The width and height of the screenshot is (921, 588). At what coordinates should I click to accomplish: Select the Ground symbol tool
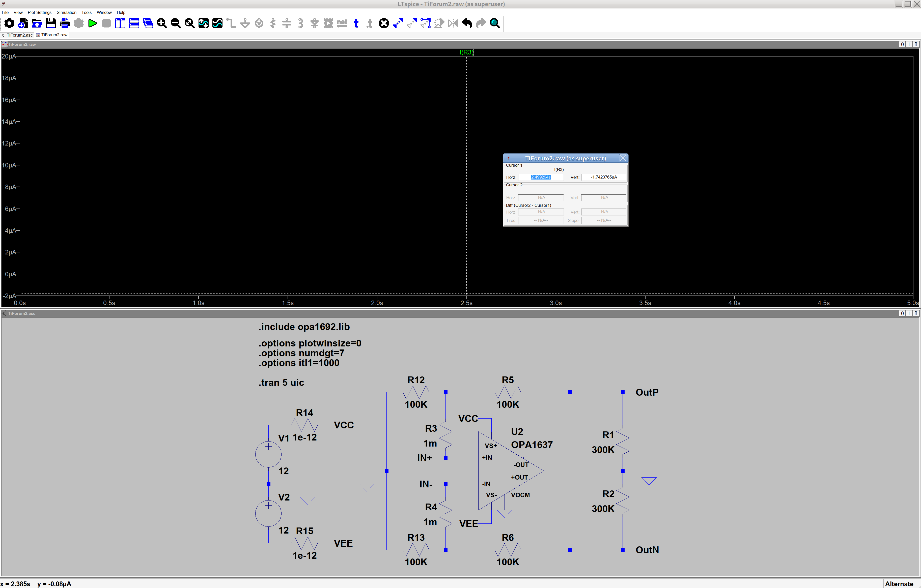click(x=245, y=23)
